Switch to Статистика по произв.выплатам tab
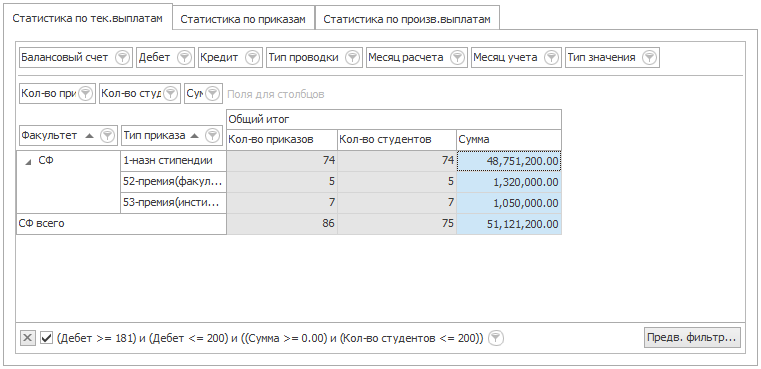The width and height of the screenshot is (761, 369). tap(407, 19)
